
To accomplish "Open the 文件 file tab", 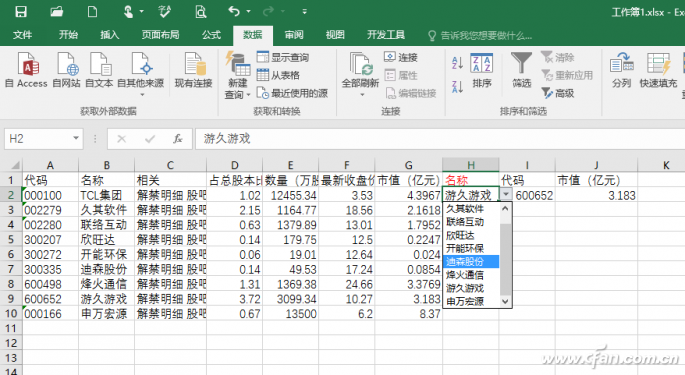I will pos(22,35).
